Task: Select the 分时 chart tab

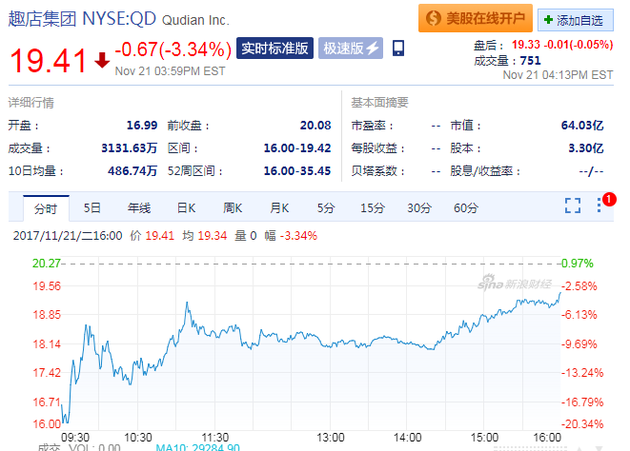Action: tap(46, 208)
